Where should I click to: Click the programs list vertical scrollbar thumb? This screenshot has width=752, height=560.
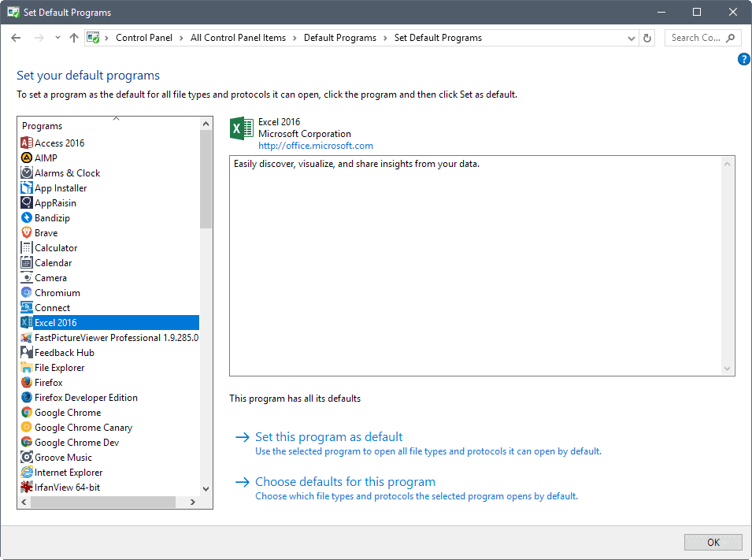point(206,179)
